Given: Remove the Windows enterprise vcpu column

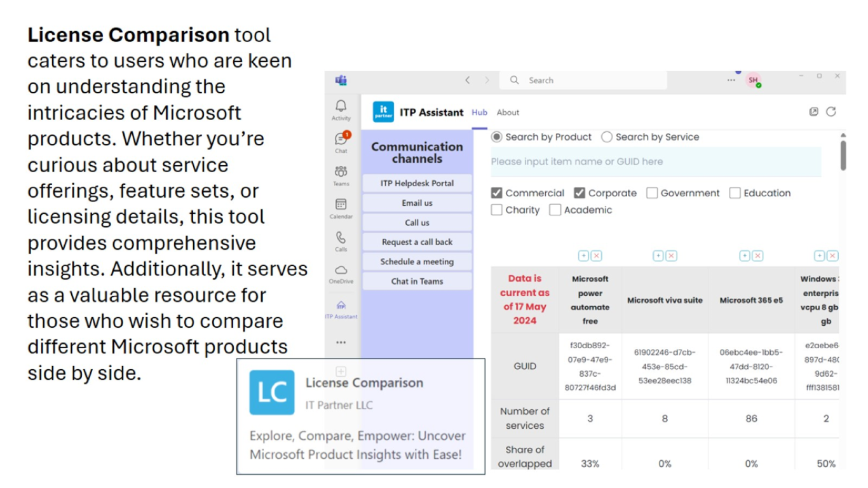Looking at the screenshot, I should click(832, 255).
